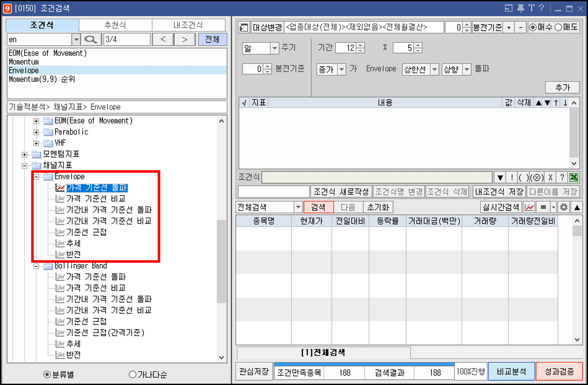Click the 성과검증 button
Viewport: 588px width, 385px height.
coord(559,371)
